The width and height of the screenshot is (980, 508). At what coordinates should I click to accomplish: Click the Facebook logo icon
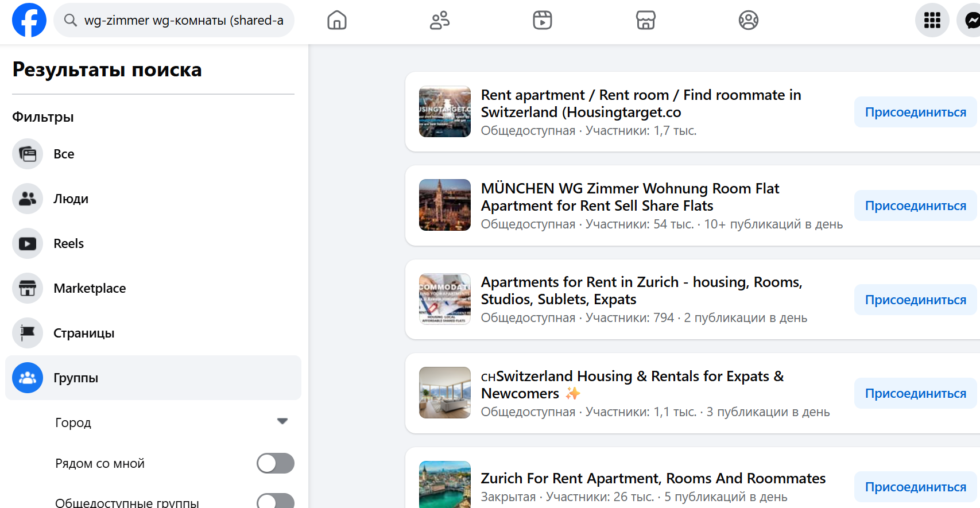click(29, 20)
